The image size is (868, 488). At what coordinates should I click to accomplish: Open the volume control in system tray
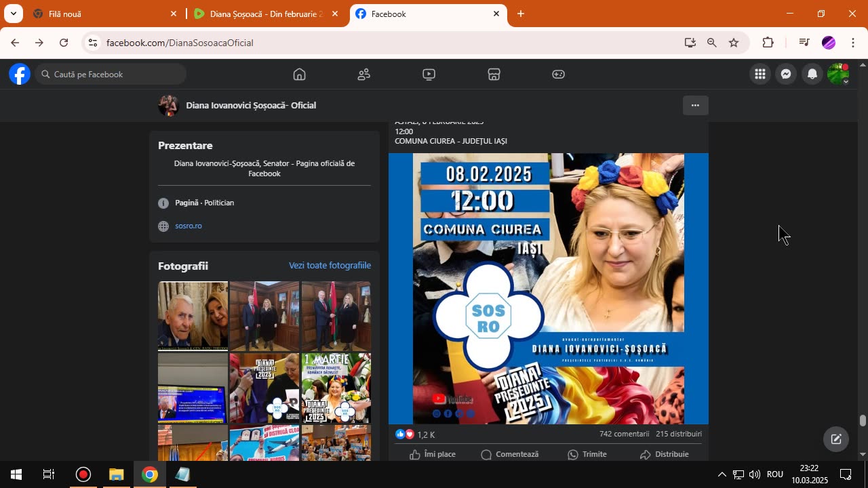pos(754,474)
